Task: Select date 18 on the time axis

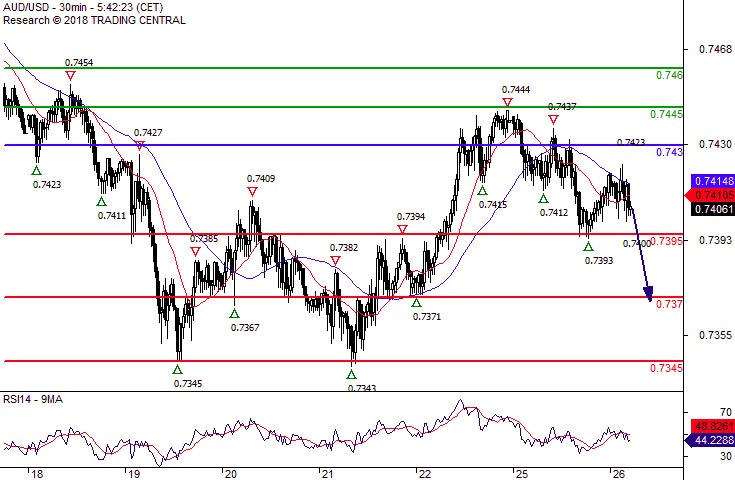Action: [x=37, y=474]
